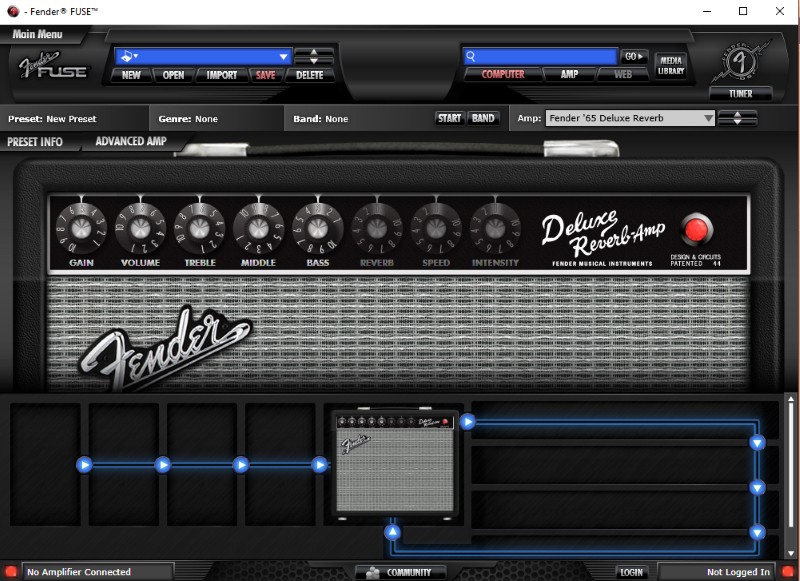Switch to the Advanced Amp tab

pos(130,142)
